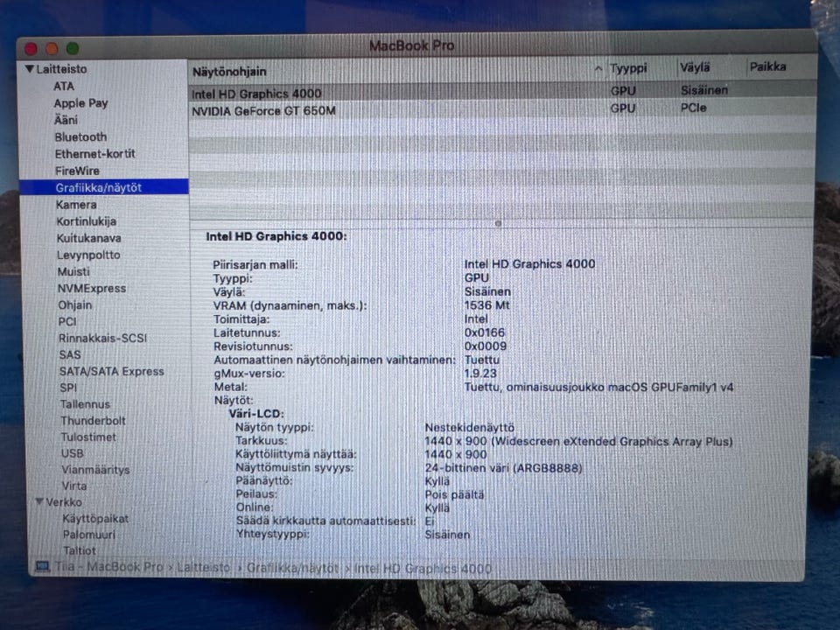Open the Ääni sidebar entry

66,120
